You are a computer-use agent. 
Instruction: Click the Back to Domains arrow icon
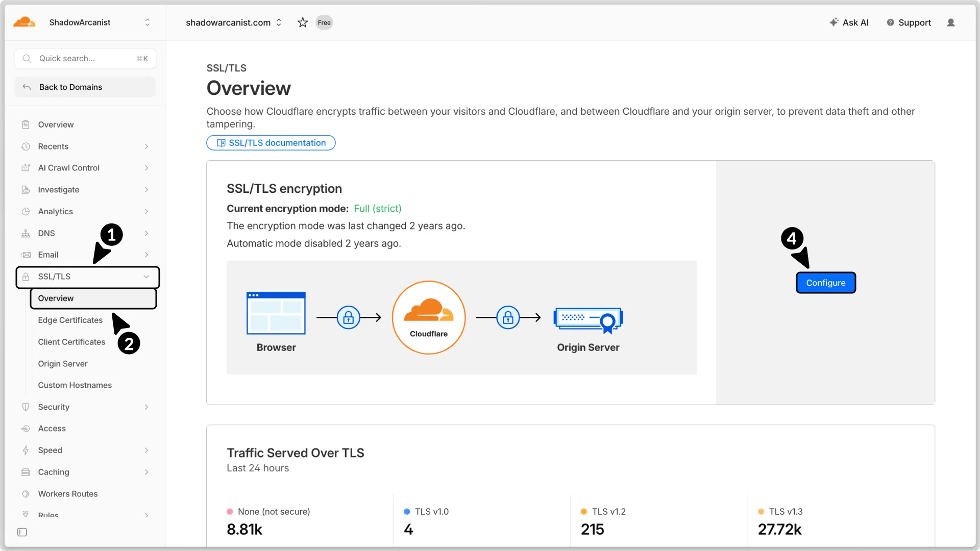27,87
